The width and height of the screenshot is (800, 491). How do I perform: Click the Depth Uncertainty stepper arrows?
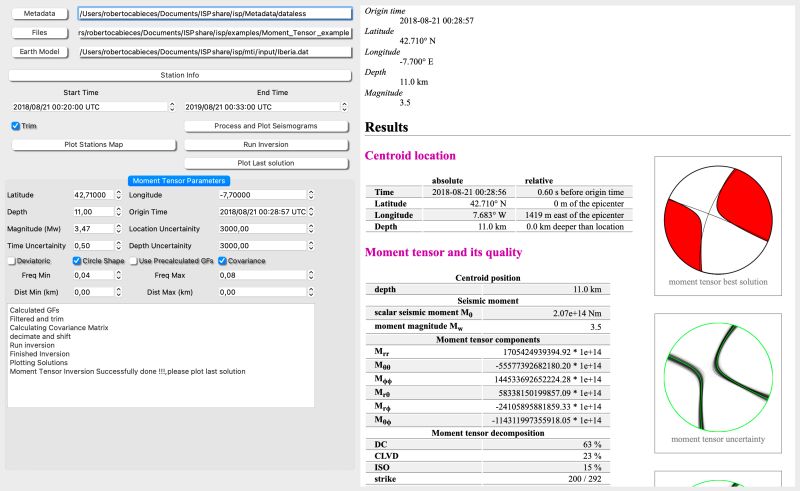pos(311,246)
